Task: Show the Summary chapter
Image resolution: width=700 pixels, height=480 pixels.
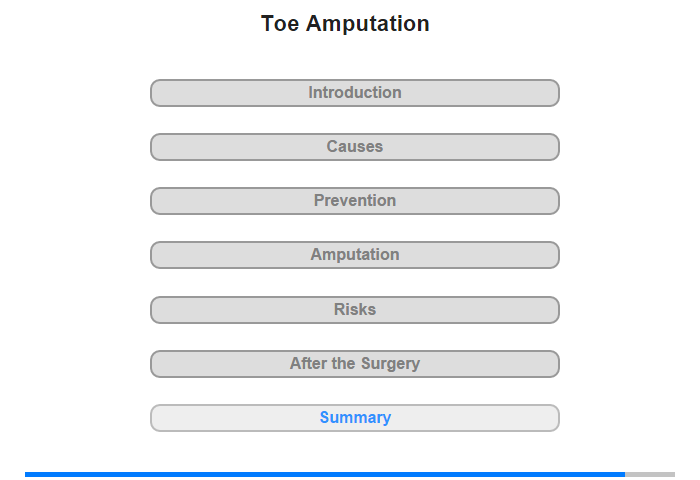Action: coord(355,418)
